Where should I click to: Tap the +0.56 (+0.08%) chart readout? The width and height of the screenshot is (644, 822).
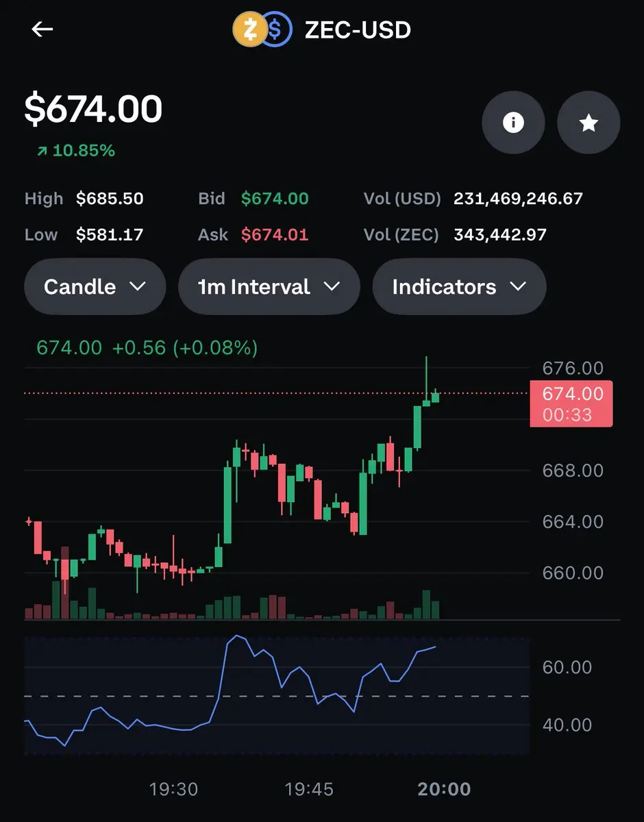click(x=185, y=348)
